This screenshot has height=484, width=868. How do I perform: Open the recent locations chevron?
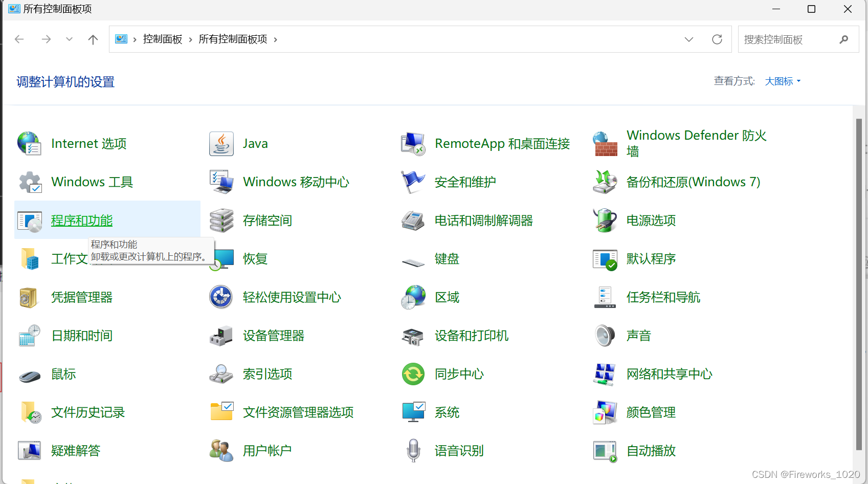69,39
